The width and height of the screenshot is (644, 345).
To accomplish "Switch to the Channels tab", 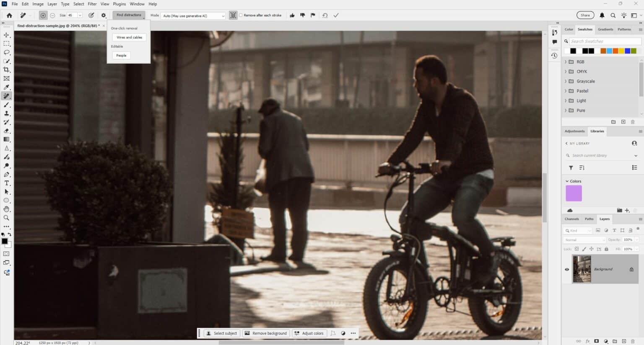I will coord(571,219).
